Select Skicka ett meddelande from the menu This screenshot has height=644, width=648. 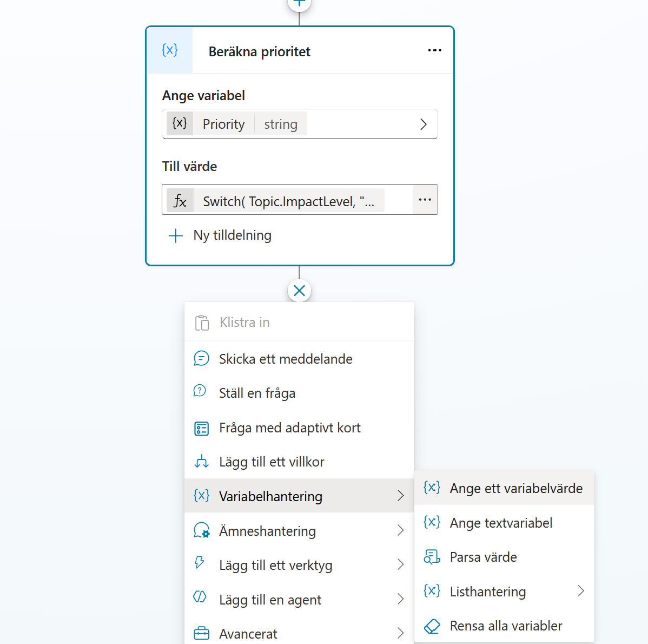299,359
